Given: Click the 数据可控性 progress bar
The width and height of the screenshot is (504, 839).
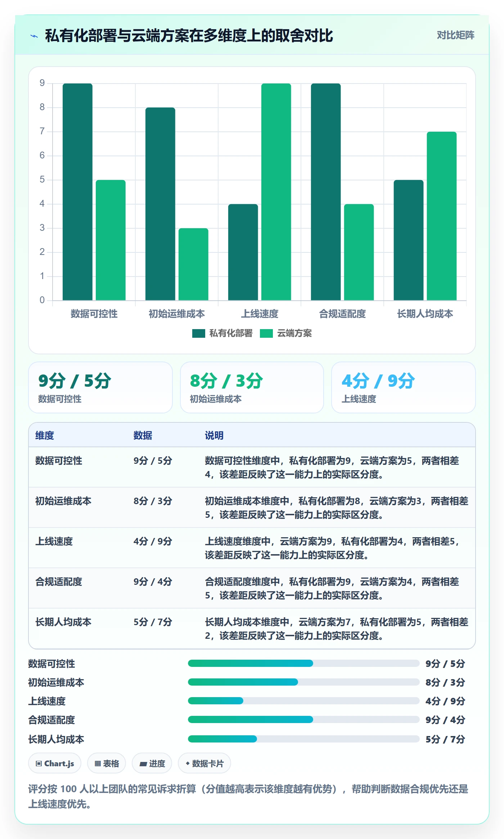Looking at the screenshot, I should (x=304, y=663).
